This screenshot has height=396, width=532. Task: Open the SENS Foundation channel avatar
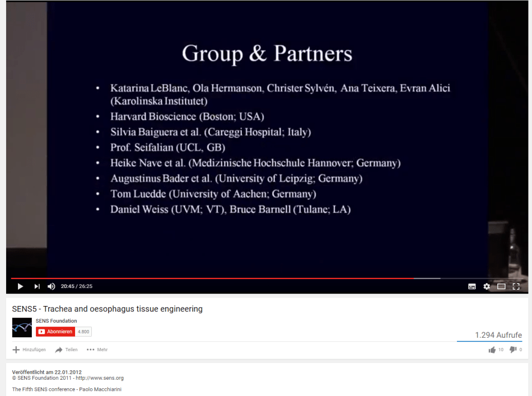22,328
